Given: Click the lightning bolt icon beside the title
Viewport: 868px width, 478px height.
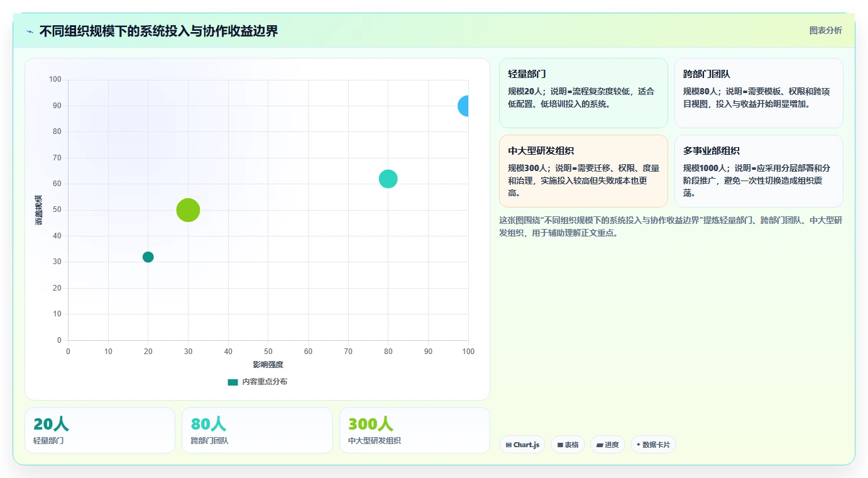Looking at the screenshot, I should pyautogui.click(x=30, y=31).
